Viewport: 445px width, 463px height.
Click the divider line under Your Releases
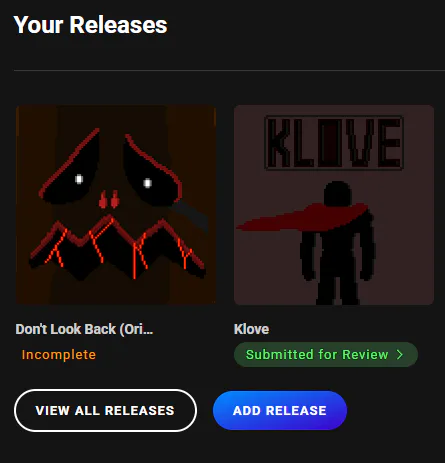pos(229,70)
